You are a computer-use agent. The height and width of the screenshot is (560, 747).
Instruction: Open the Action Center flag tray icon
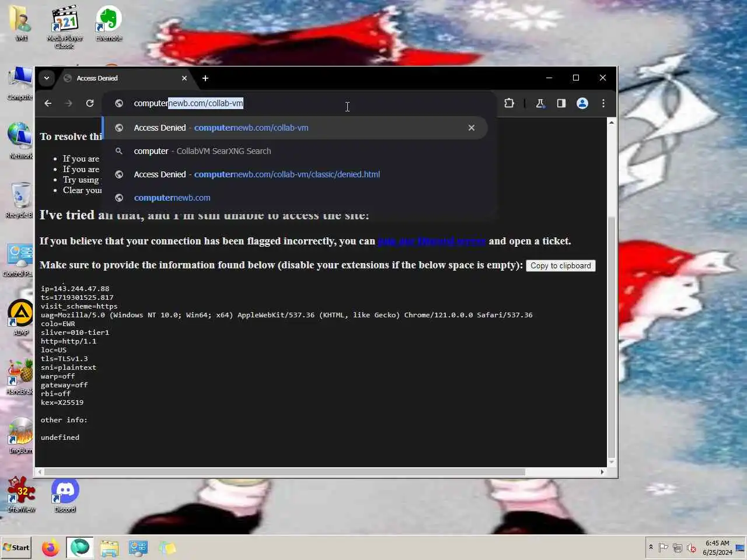663,548
